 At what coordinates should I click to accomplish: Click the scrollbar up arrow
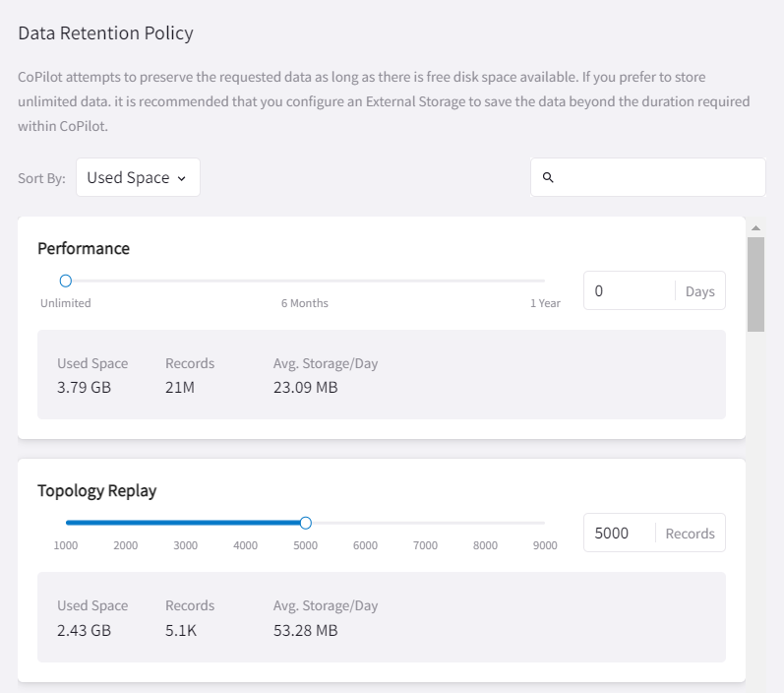(755, 227)
